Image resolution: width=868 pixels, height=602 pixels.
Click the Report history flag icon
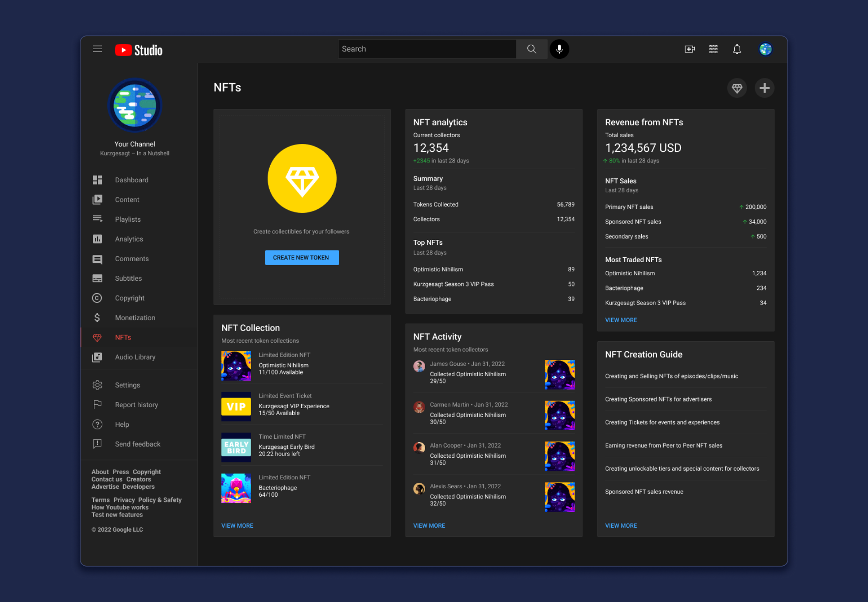tap(97, 405)
